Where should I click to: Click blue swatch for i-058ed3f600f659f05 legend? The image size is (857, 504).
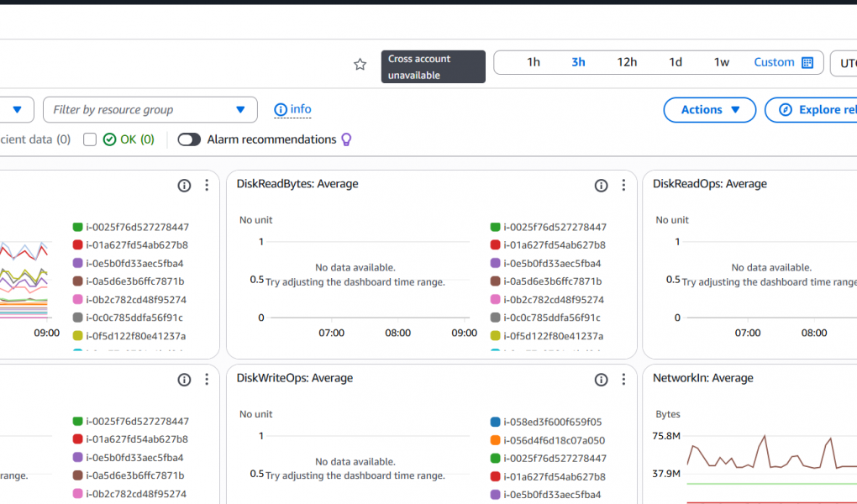pyautogui.click(x=495, y=422)
